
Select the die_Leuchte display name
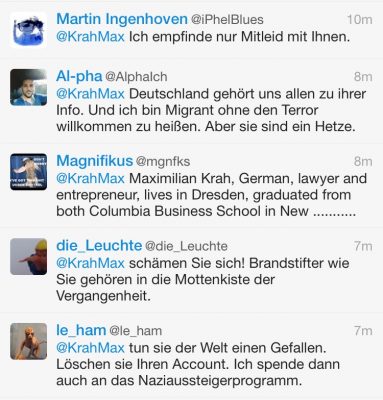click(x=99, y=246)
